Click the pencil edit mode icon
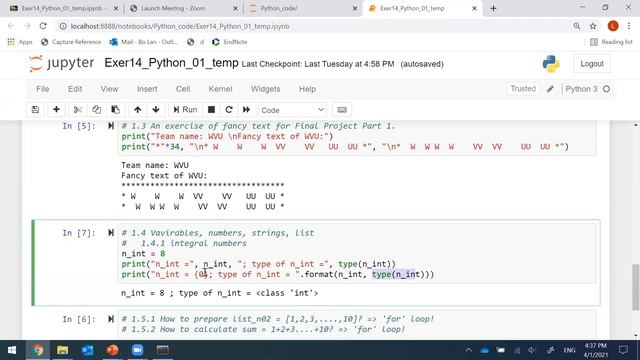This screenshot has height=360, width=640. tap(550, 89)
